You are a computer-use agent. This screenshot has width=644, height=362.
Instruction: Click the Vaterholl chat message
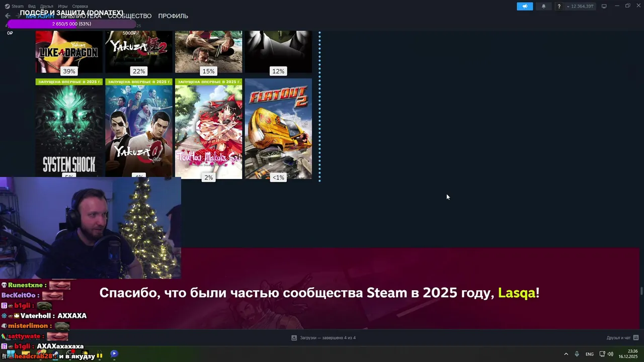pyautogui.click(x=44, y=316)
